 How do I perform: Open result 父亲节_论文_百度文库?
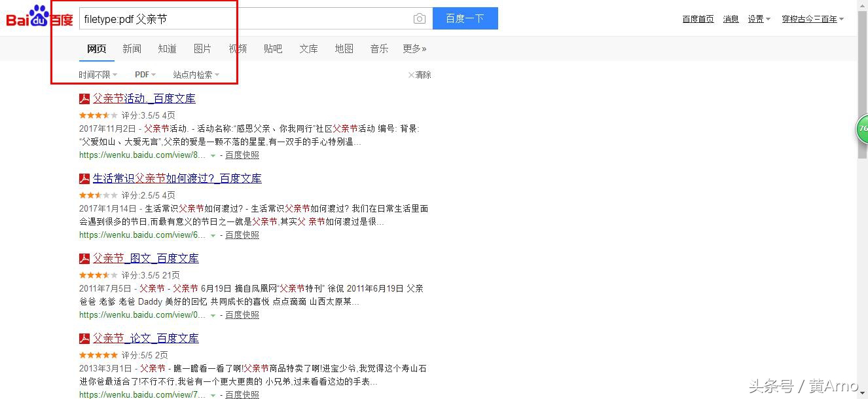click(145, 338)
